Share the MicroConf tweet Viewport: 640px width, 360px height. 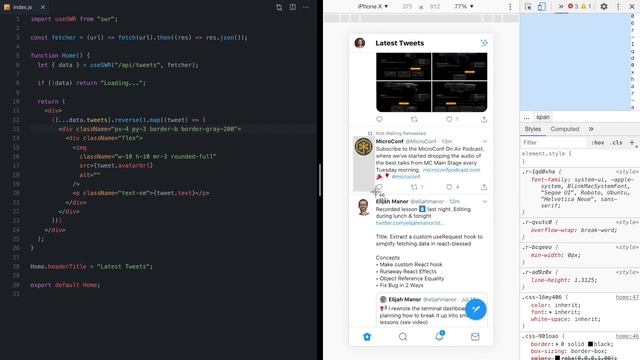tap(484, 187)
